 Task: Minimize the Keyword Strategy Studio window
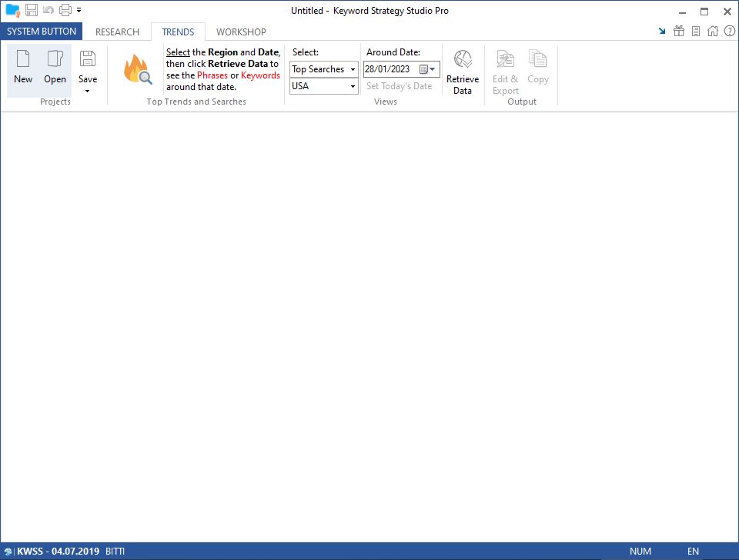(x=682, y=12)
